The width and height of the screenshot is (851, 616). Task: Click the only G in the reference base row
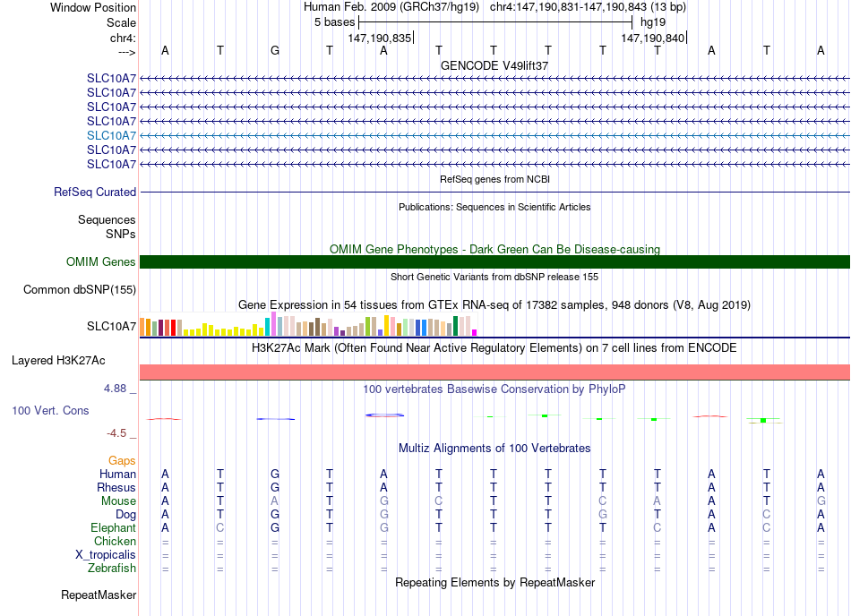(x=275, y=50)
